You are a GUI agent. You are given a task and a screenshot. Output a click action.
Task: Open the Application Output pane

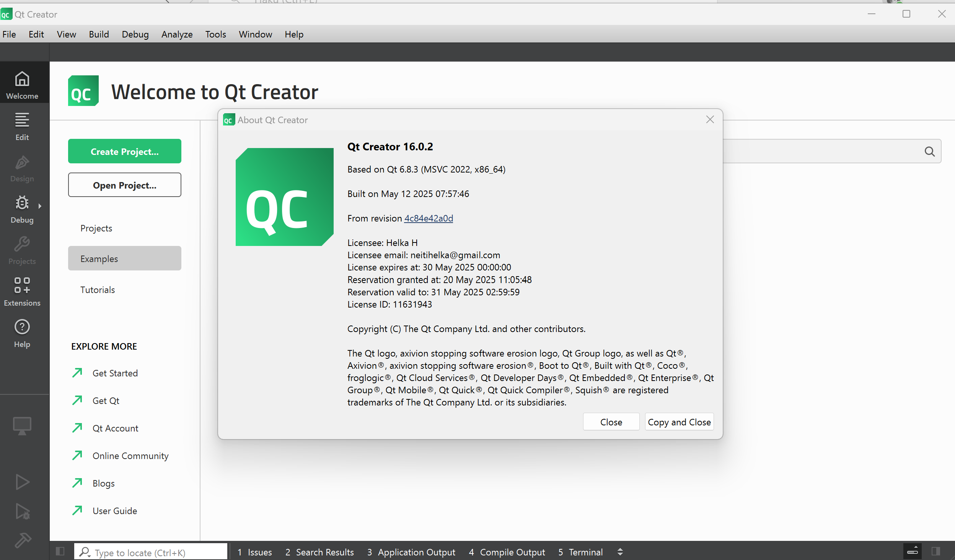411,552
